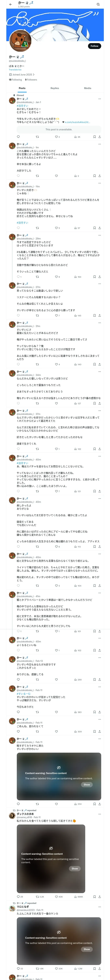The image size is (110, 980).
Task: Repost the post from 1m ago
Action: click(x=37, y=176)
